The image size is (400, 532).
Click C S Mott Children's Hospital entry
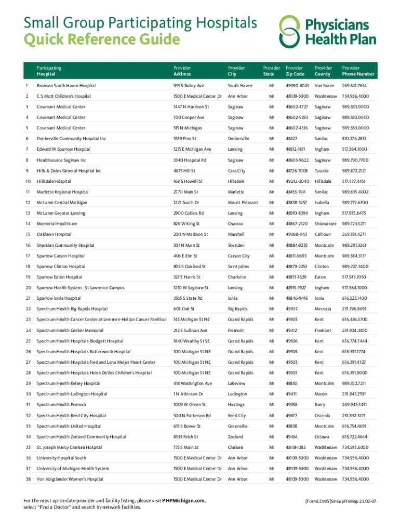pos(63,96)
